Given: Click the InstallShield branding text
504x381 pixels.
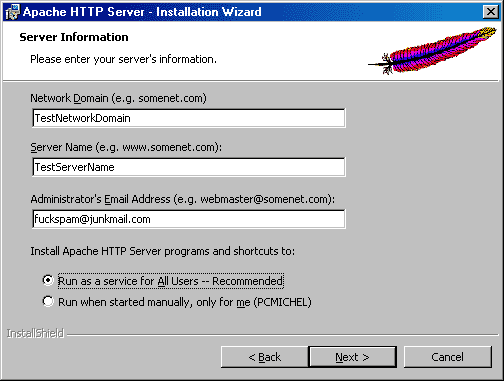Looking at the screenshot, I should coord(35,333).
